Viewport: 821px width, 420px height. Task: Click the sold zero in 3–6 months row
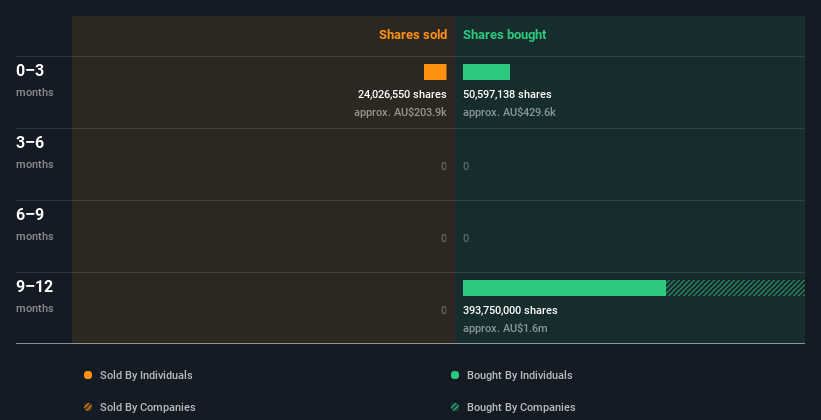tap(444, 167)
